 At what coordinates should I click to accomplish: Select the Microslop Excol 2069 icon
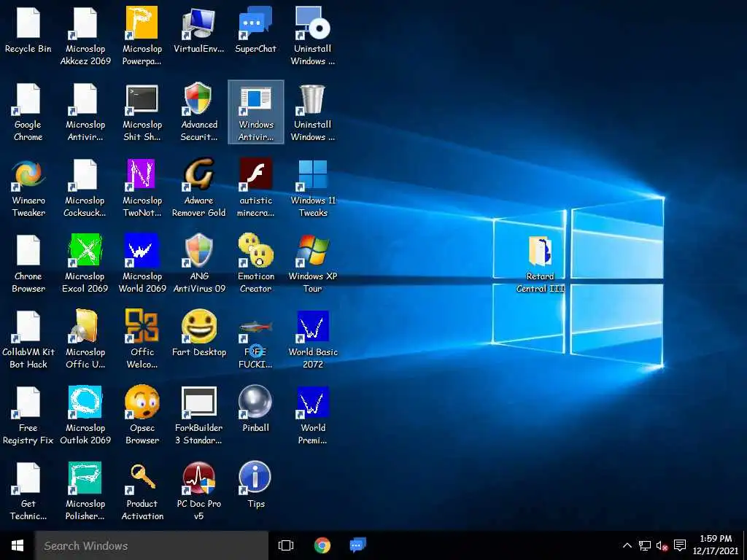85,251
